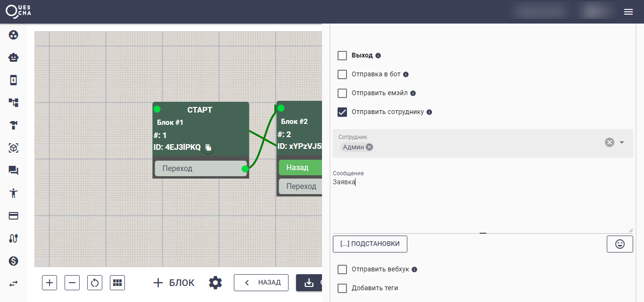Open the credit card payments sidebar icon
644x302 pixels.
pyautogui.click(x=13, y=216)
